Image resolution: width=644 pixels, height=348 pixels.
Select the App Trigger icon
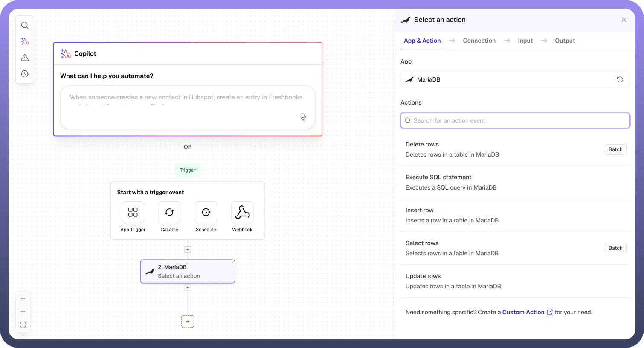[x=133, y=212]
